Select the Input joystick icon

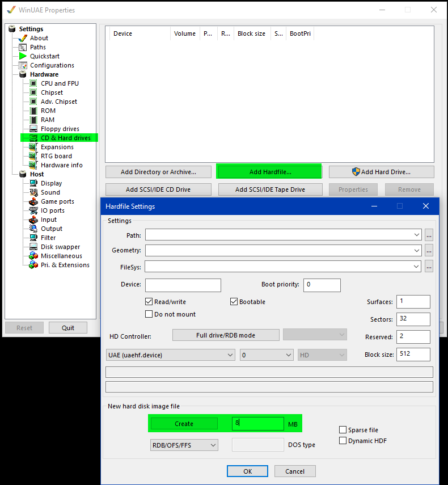[33, 220]
